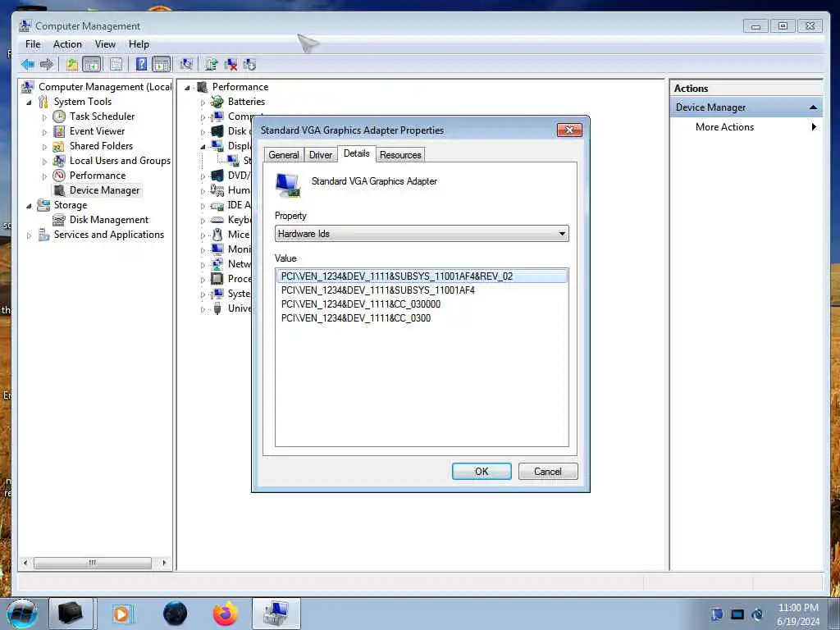Click the Event Viewer icon
The image size is (840, 630).
(x=59, y=131)
